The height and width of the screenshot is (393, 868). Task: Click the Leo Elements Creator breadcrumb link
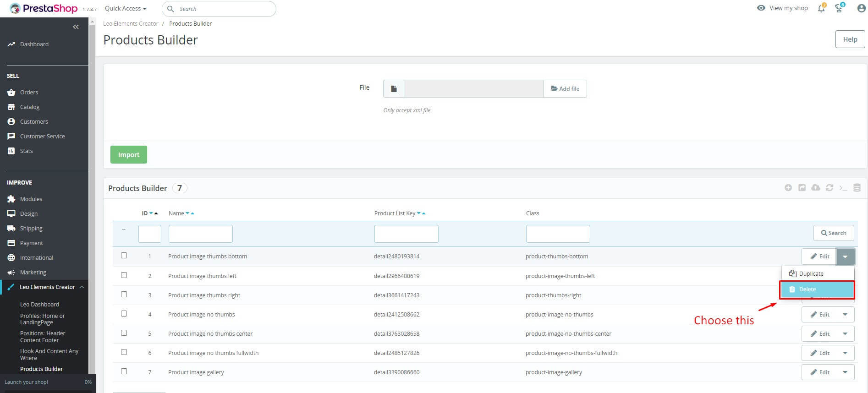[131, 23]
